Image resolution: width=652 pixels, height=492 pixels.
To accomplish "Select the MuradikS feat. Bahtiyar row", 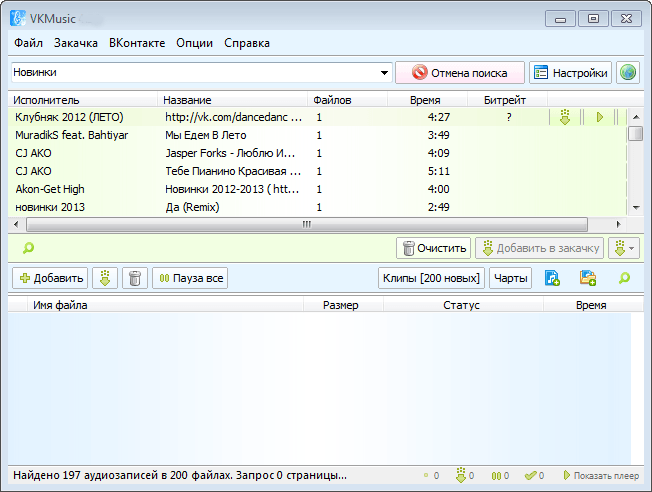I will click(x=317, y=135).
